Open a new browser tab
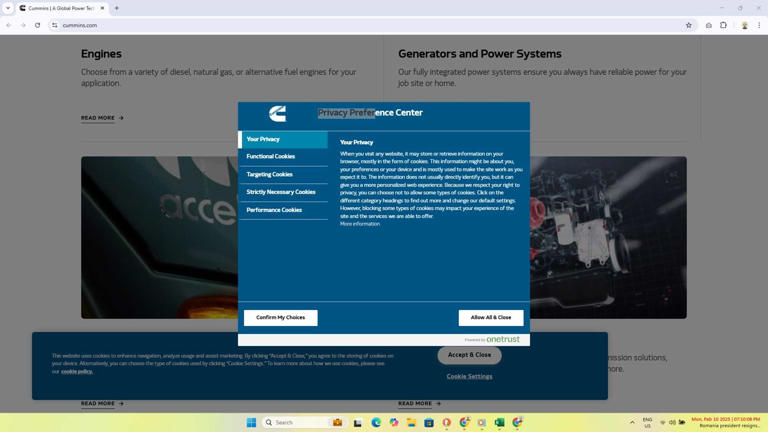The image size is (768, 432). (x=116, y=8)
